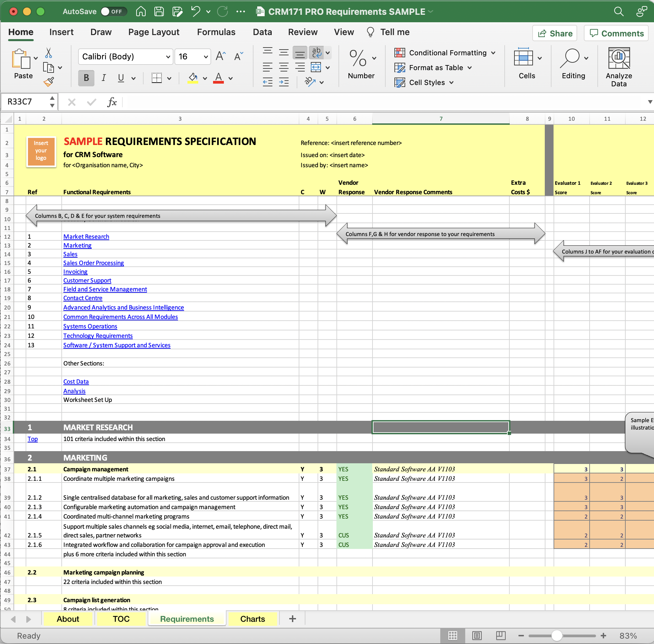Click the Increase Indent icon
654x644 pixels.
(x=284, y=82)
